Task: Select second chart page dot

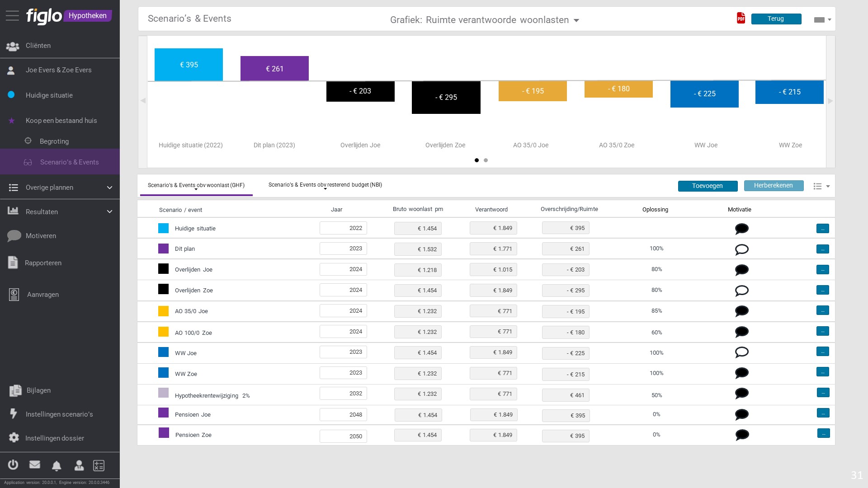Action: tap(486, 160)
